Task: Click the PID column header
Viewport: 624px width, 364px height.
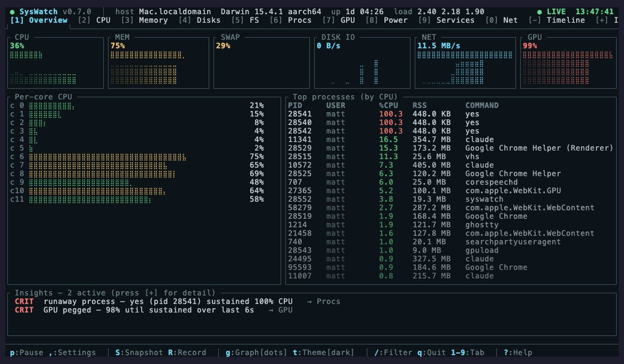Action: 295,106
